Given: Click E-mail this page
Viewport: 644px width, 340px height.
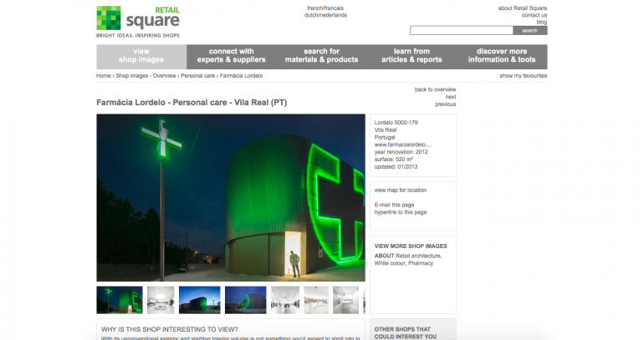Looking at the screenshot, I should (394, 205).
